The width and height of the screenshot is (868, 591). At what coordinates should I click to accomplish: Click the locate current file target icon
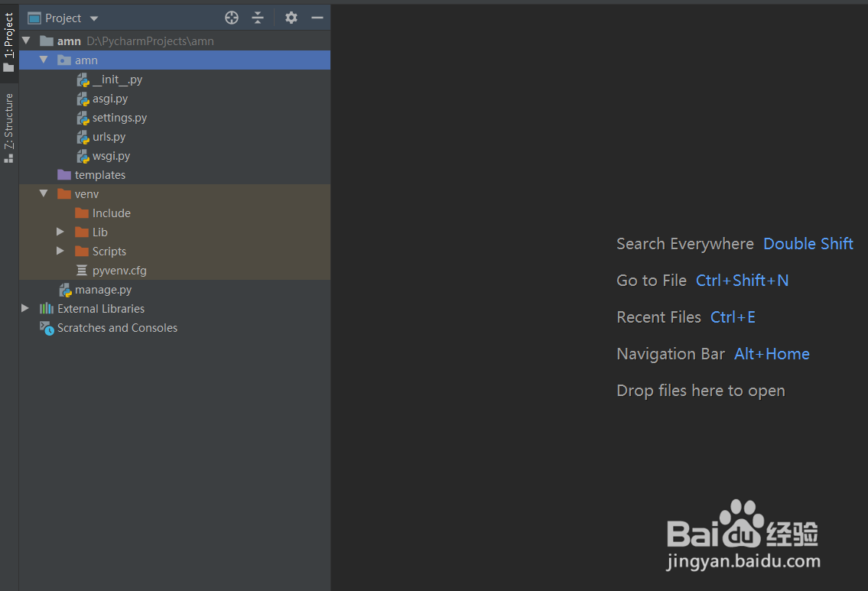(232, 18)
